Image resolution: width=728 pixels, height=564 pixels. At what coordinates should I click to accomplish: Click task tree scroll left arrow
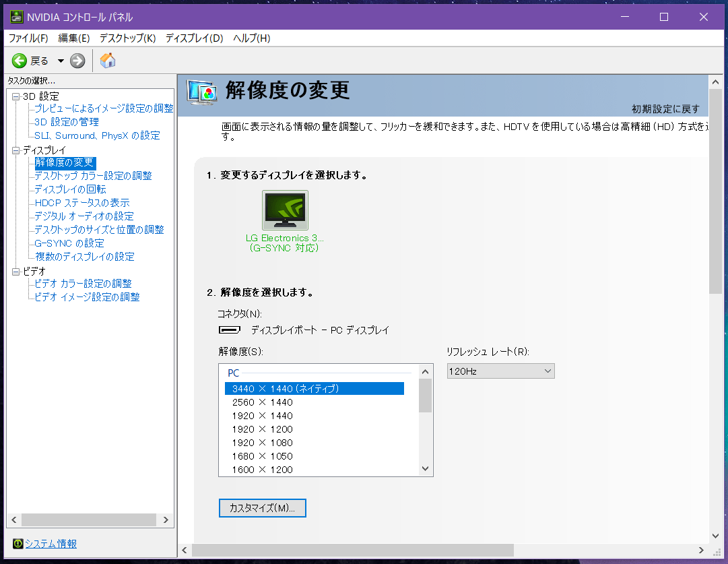click(x=14, y=520)
